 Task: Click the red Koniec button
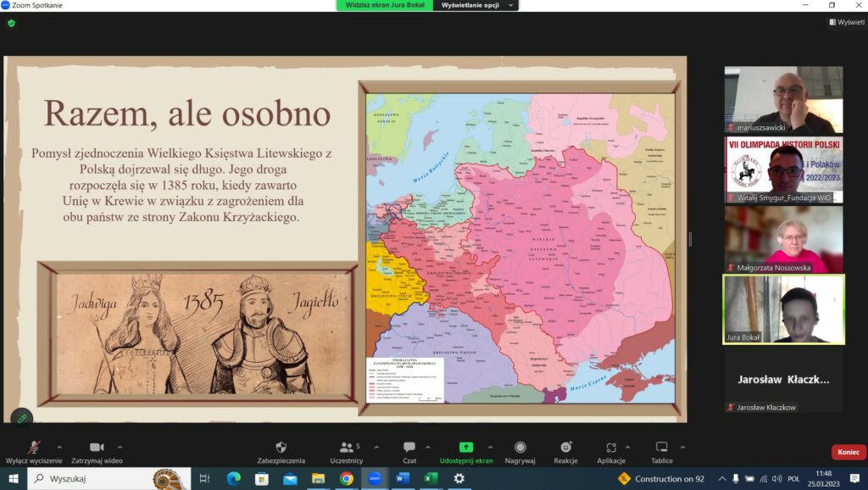(x=848, y=452)
